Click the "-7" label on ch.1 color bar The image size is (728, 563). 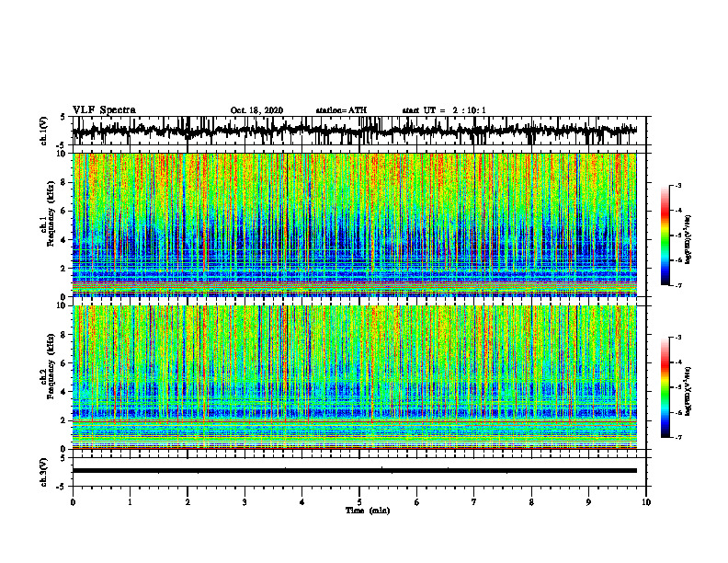(x=678, y=286)
